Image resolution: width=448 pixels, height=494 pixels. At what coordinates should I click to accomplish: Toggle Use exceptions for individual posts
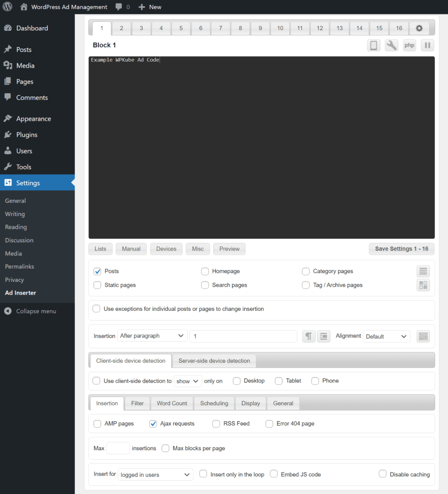coord(96,309)
